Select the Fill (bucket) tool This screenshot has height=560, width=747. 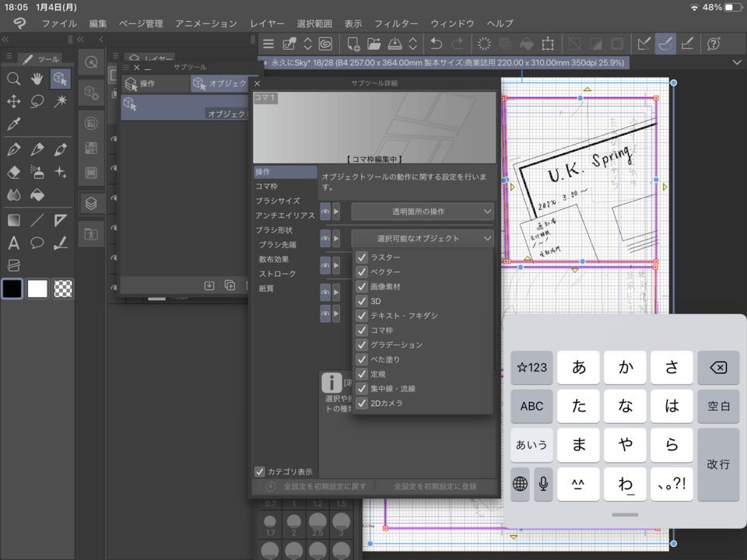(38, 193)
